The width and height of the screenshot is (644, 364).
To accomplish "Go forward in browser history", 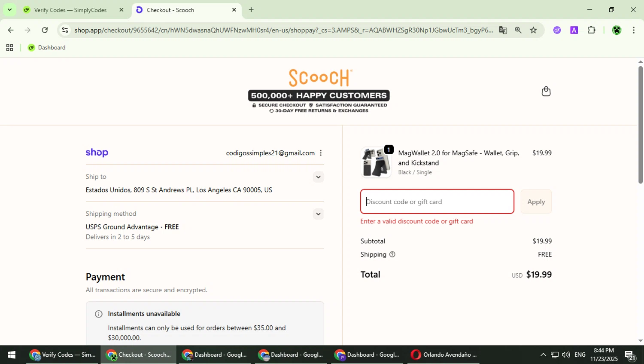I will [27, 30].
